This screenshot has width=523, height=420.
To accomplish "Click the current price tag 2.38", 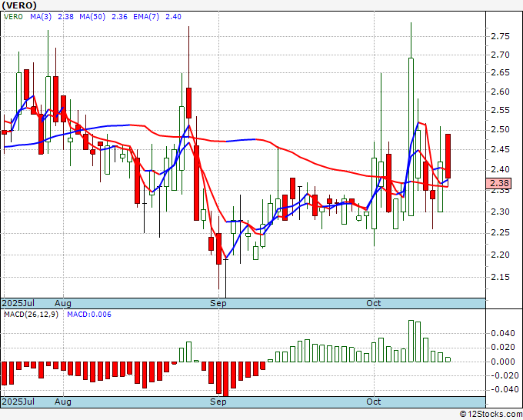I will click(x=498, y=183).
